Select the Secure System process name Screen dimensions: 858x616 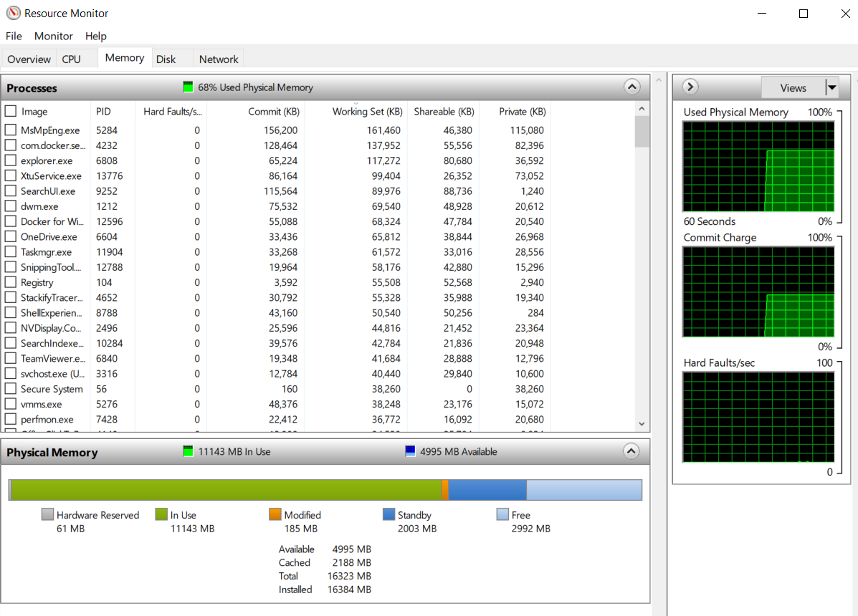tap(52, 389)
